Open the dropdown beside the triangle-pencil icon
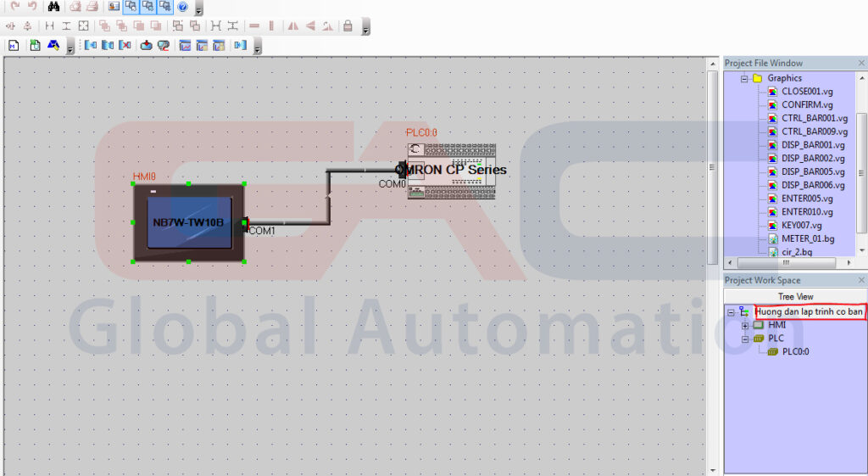Image resolution: width=868 pixels, height=476 pixels. (70, 48)
